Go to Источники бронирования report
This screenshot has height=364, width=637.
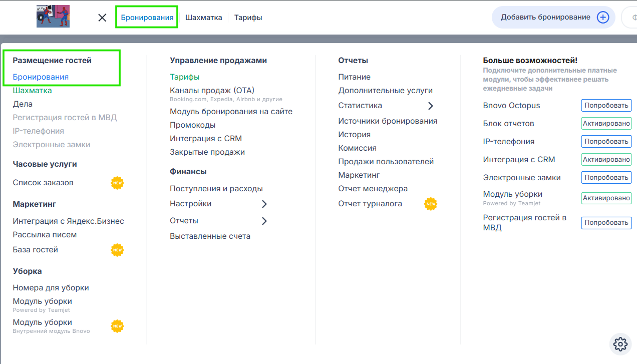coord(387,121)
